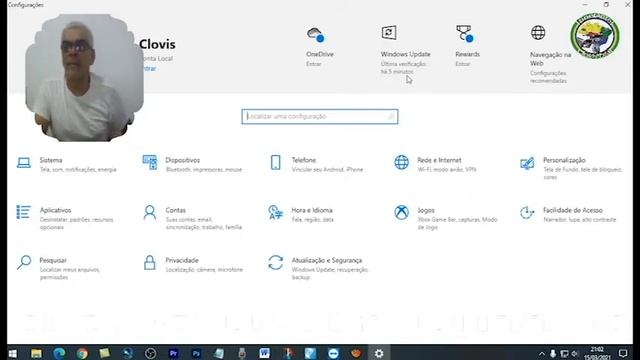The width and height of the screenshot is (640, 360).
Task: Click the taskbar clock and date
Action: tap(597, 353)
